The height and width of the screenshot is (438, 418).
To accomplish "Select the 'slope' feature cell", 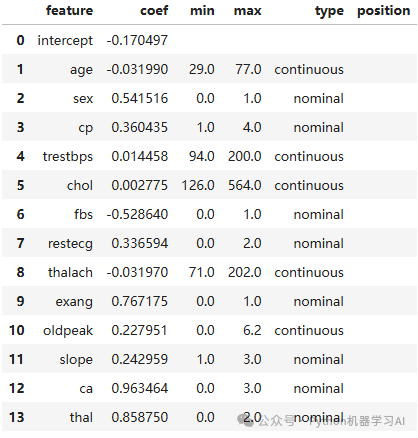I will click(x=76, y=360).
